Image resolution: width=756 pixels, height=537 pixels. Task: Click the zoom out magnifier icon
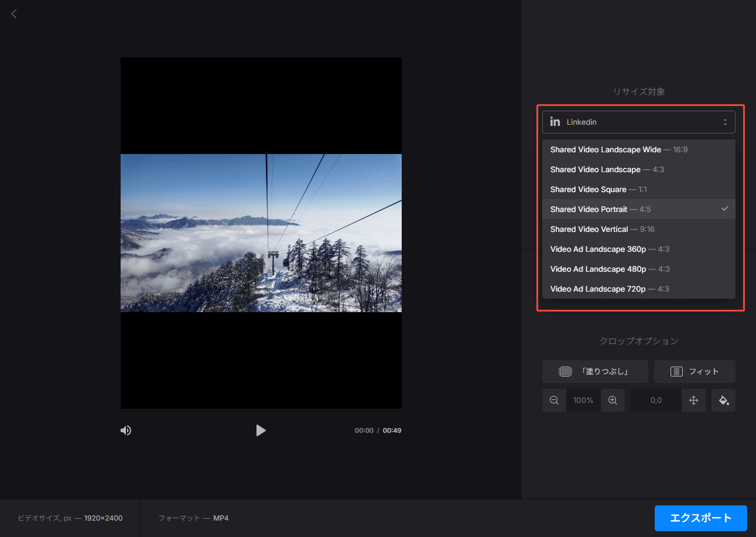tap(554, 401)
